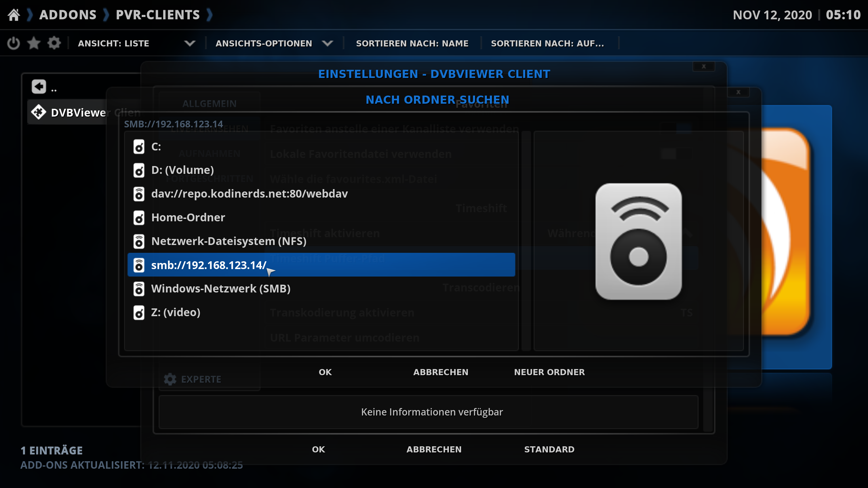Image resolution: width=868 pixels, height=488 pixels.
Task: Click the power icon in toolbar
Action: coord(14,43)
